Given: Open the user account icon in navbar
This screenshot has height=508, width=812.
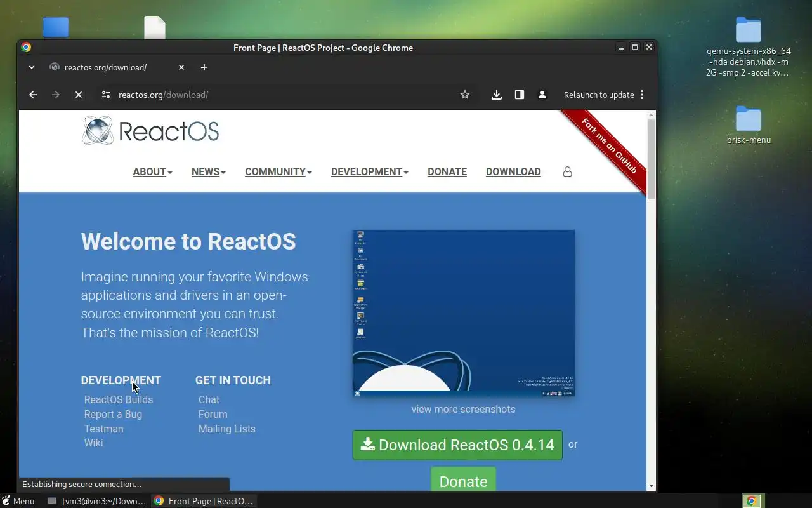Looking at the screenshot, I should (x=568, y=171).
